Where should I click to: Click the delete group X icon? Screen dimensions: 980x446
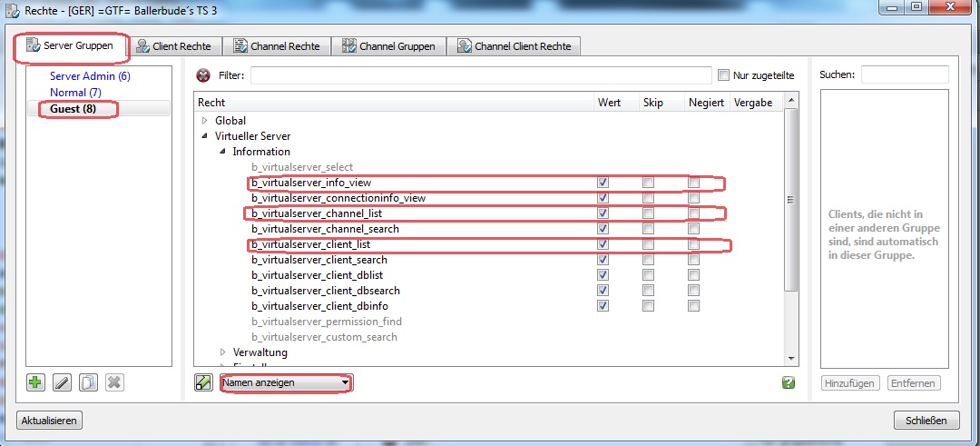pos(113,382)
